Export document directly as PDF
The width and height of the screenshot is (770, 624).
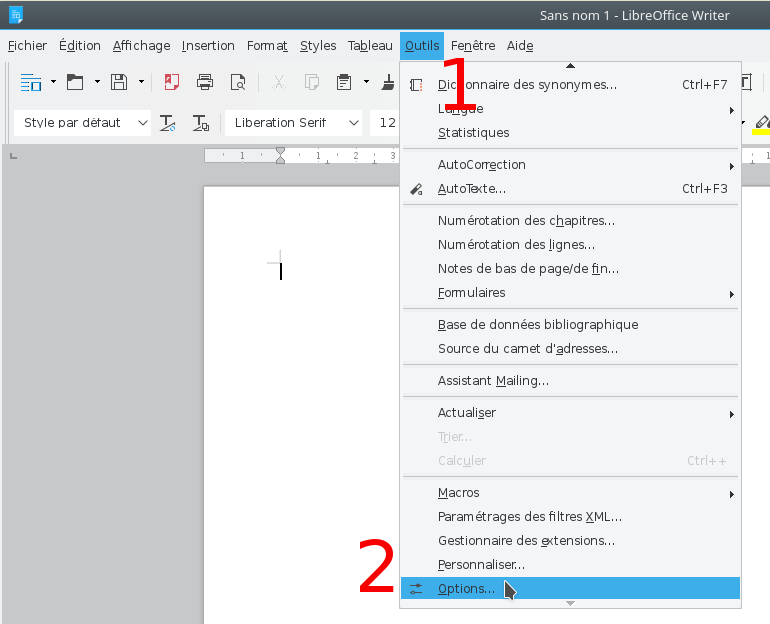[x=172, y=82]
